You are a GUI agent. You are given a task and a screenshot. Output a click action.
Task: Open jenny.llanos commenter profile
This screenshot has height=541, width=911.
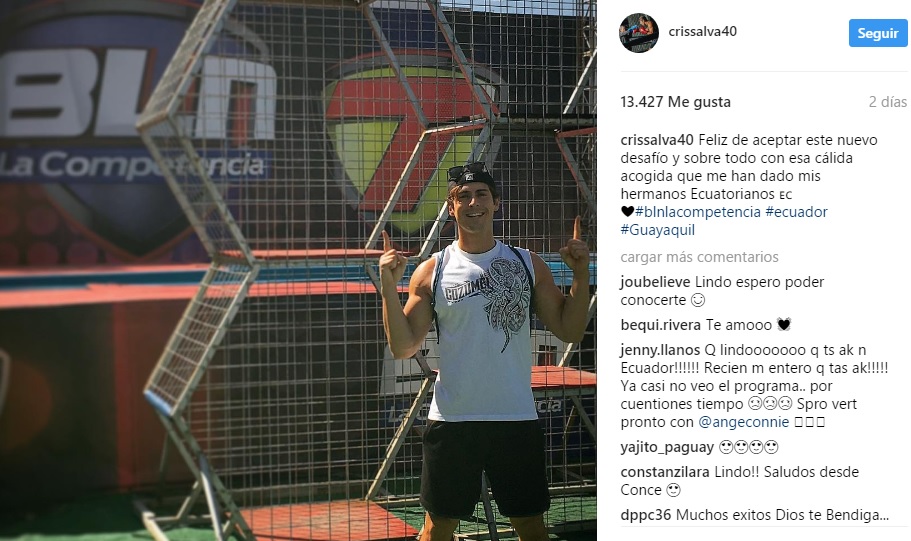(660, 350)
